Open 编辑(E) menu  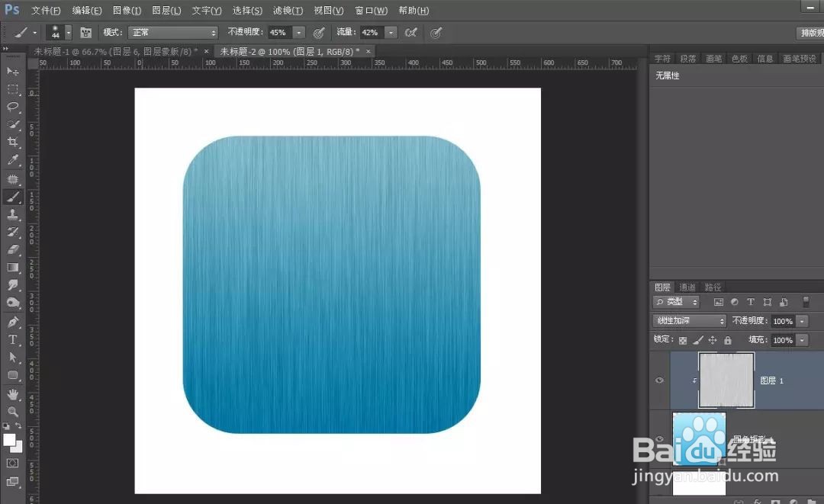pyautogui.click(x=87, y=10)
